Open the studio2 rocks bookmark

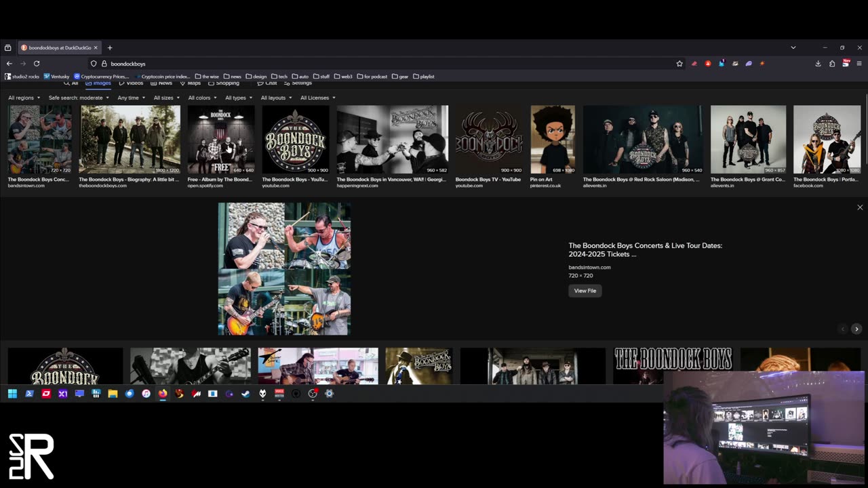click(x=22, y=77)
